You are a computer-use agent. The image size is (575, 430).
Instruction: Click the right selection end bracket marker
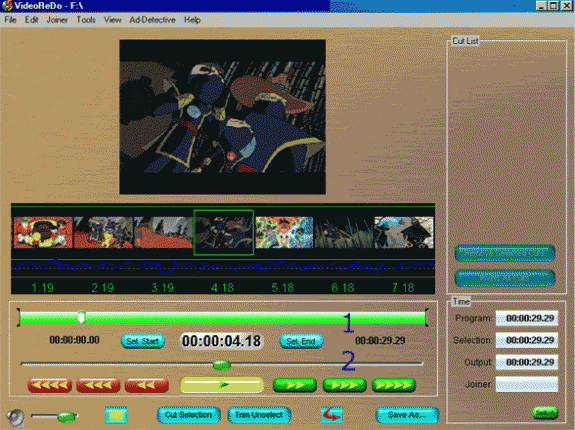pos(426,317)
